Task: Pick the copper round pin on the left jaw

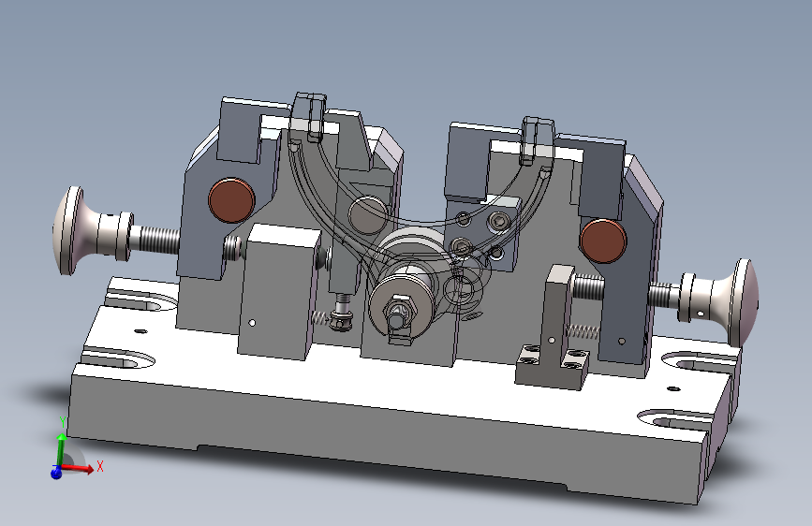Action: click(231, 200)
